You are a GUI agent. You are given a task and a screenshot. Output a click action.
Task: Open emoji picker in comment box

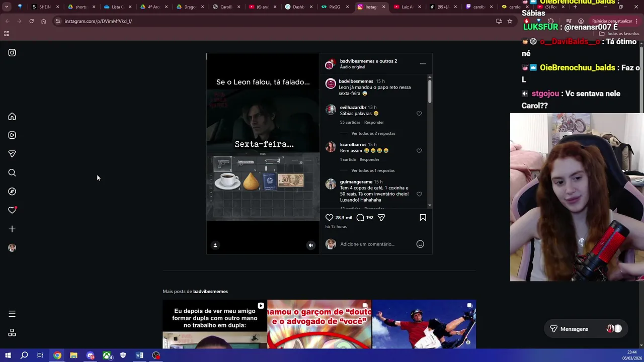click(420, 244)
